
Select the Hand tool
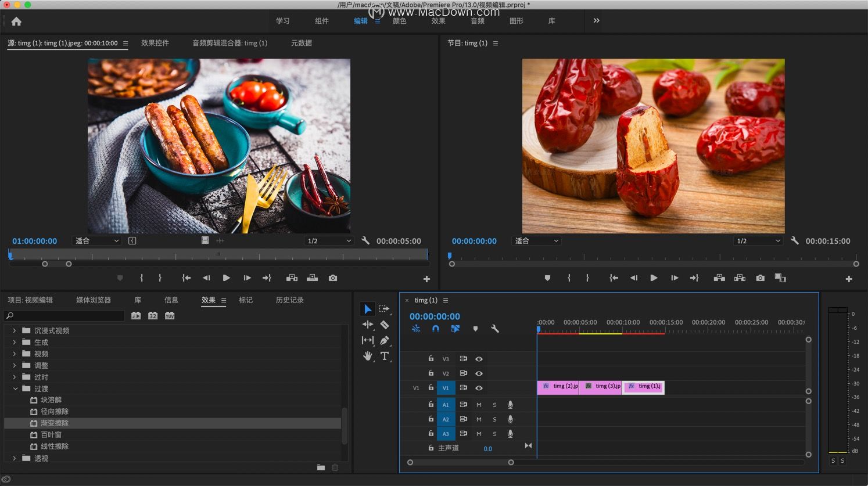tap(367, 356)
